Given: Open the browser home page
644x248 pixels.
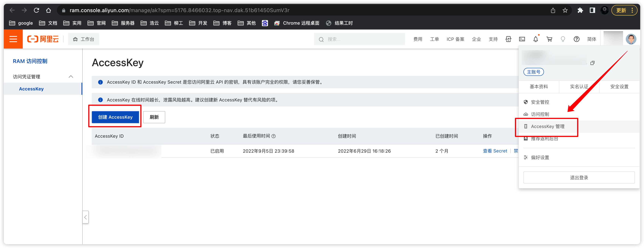Looking at the screenshot, I should pyautogui.click(x=49, y=10).
